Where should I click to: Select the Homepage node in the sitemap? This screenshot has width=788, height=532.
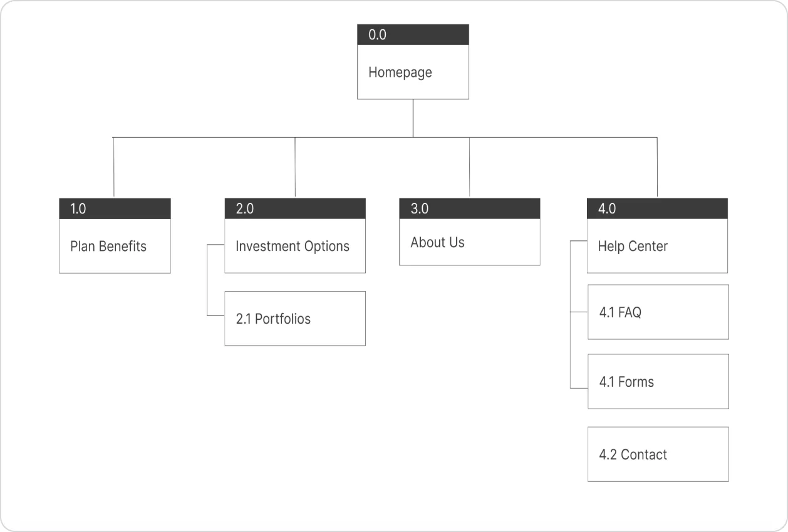click(413, 72)
